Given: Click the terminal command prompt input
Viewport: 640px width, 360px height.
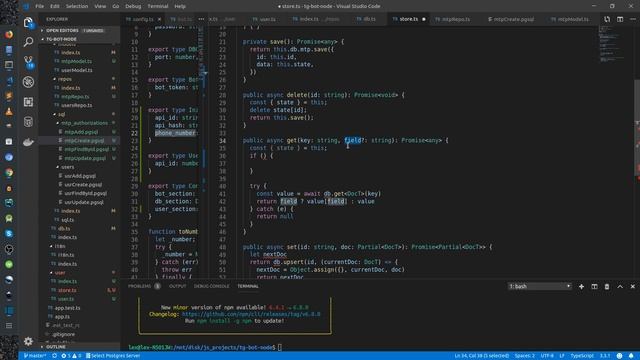Looking at the screenshot, I should coord(280,347).
